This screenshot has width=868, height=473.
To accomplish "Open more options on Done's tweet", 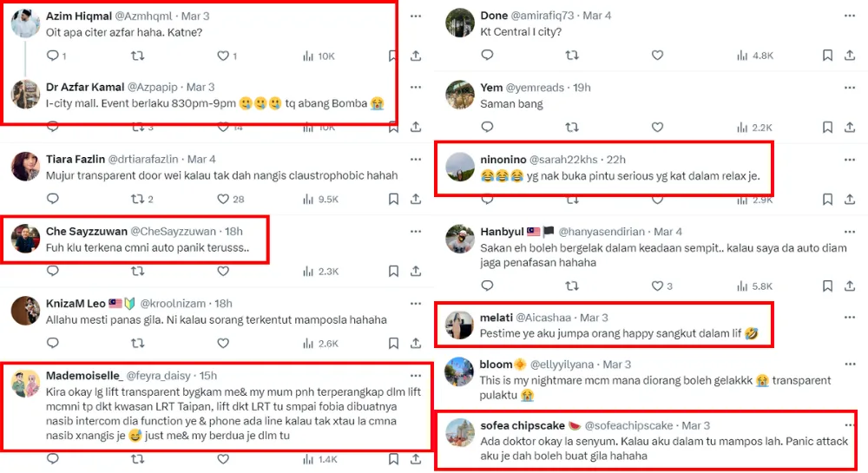I will point(850,16).
